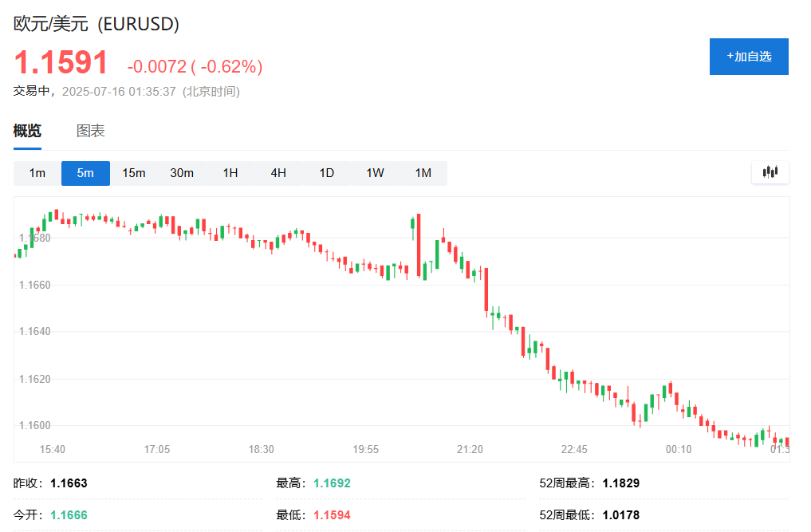Click the 19:55 time axis label
Viewport: 811px width, 532px height.
click(366, 449)
